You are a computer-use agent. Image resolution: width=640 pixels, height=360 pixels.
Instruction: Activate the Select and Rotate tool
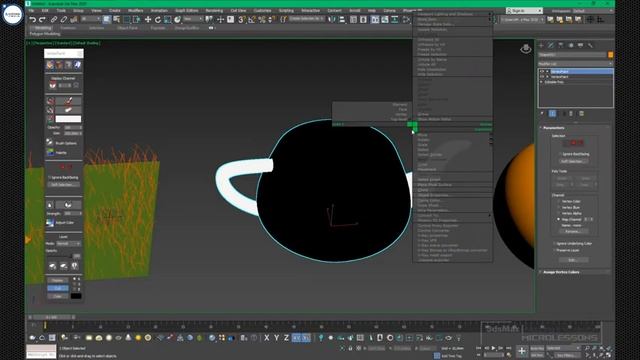tap(158, 20)
